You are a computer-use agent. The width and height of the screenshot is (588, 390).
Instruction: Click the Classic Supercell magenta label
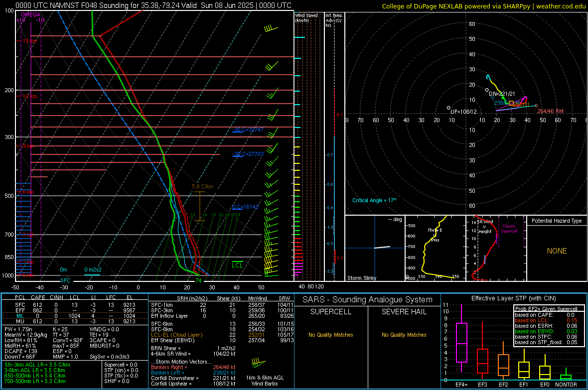pyautogui.click(x=509, y=229)
